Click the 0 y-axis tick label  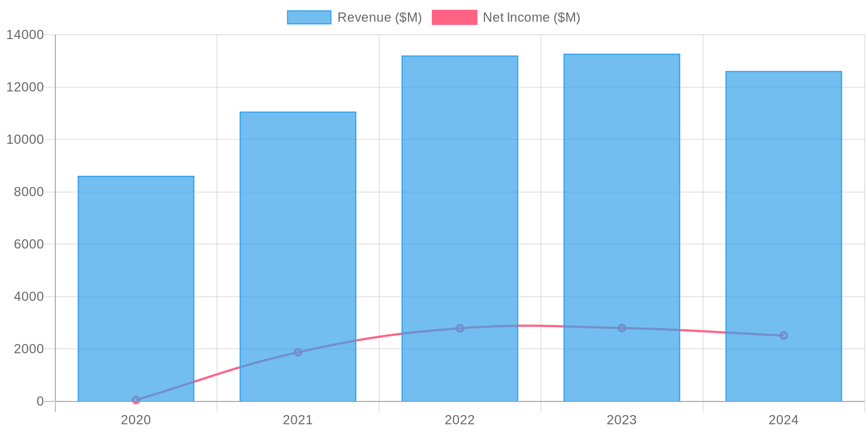tap(40, 401)
